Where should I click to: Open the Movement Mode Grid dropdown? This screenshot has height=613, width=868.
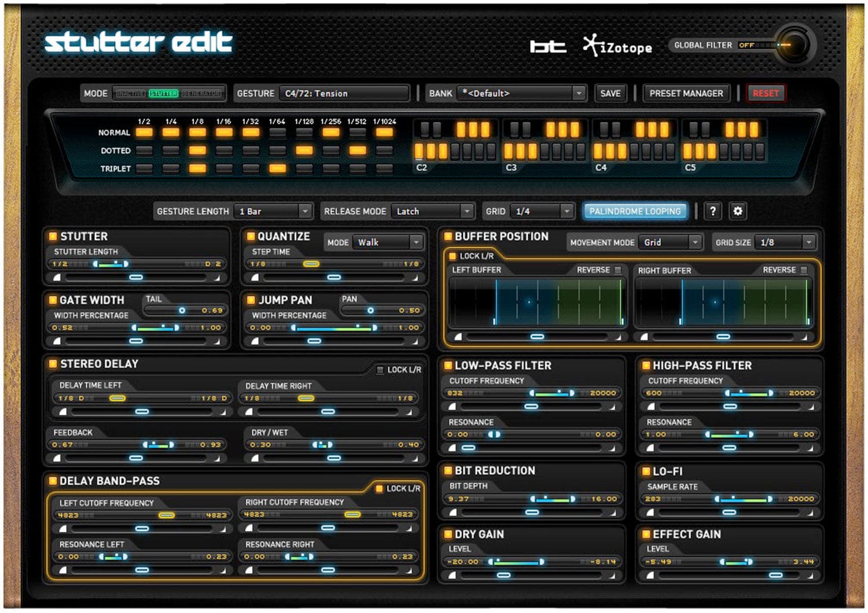[x=671, y=242]
